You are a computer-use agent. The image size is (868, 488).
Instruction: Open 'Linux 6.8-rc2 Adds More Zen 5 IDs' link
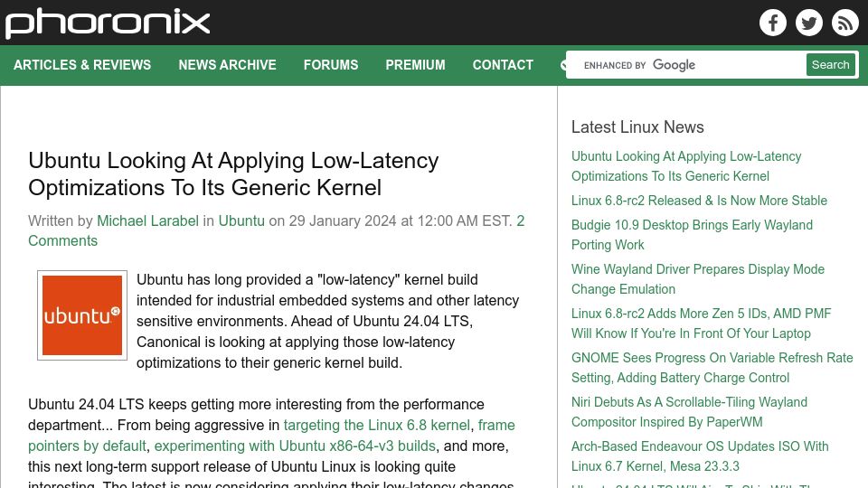coord(701,324)
